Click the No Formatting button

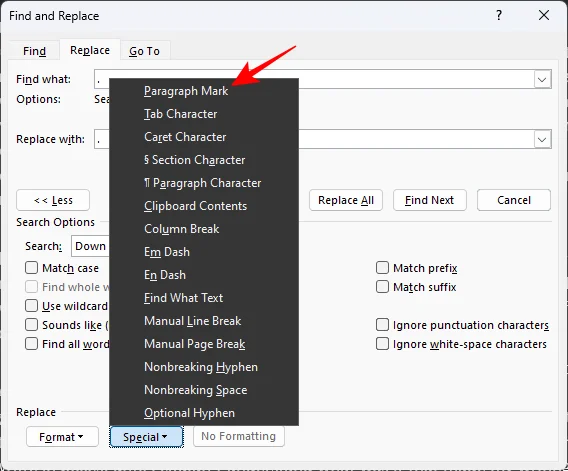(239, 436)
